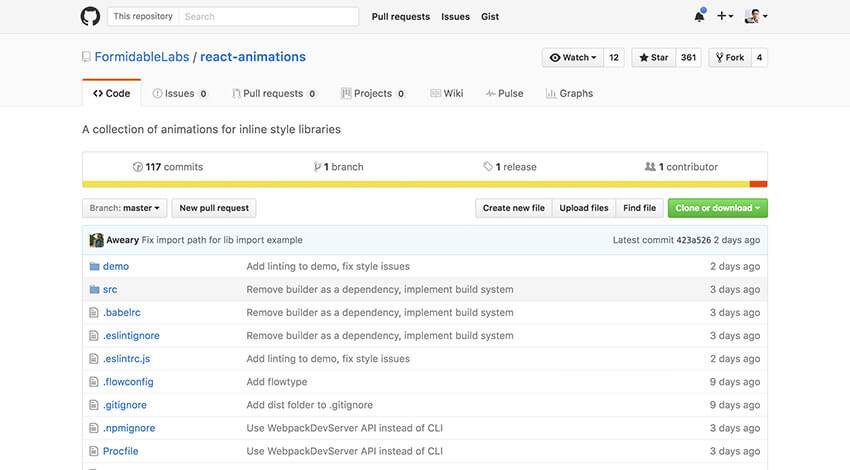Click the demo folder icon
Screen dimensions: 850x470
94,266
